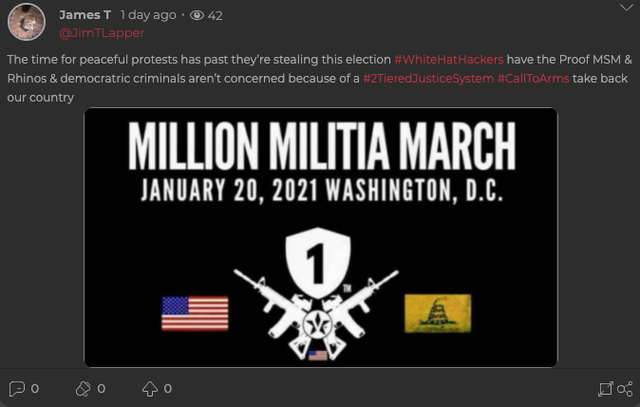
Task: Open the Million Militia March image
Action: [320, 236]
